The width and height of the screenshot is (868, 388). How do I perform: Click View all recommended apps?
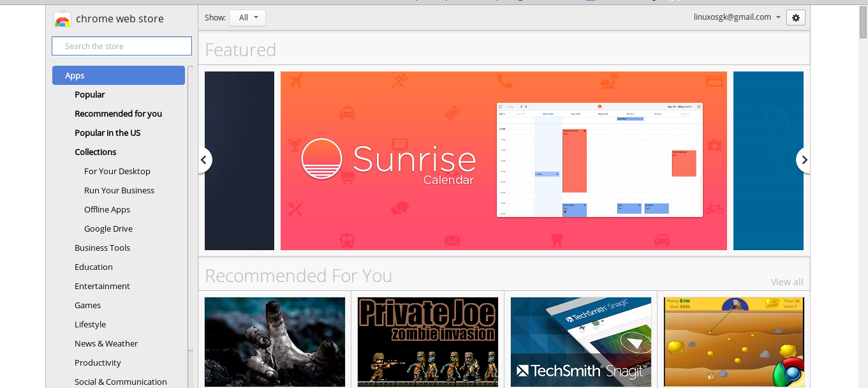click(x=787, y=282)
